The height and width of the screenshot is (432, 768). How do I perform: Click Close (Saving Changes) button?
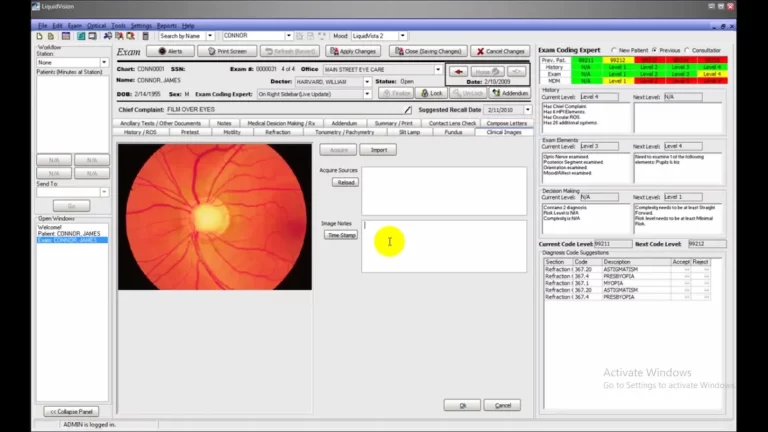[429, 51]
